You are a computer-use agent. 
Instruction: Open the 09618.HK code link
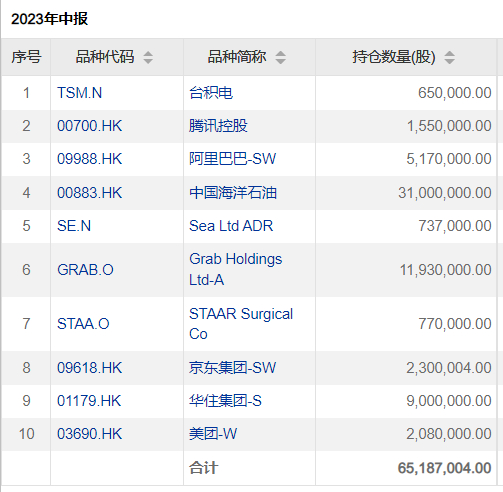(x=90, y=368)
